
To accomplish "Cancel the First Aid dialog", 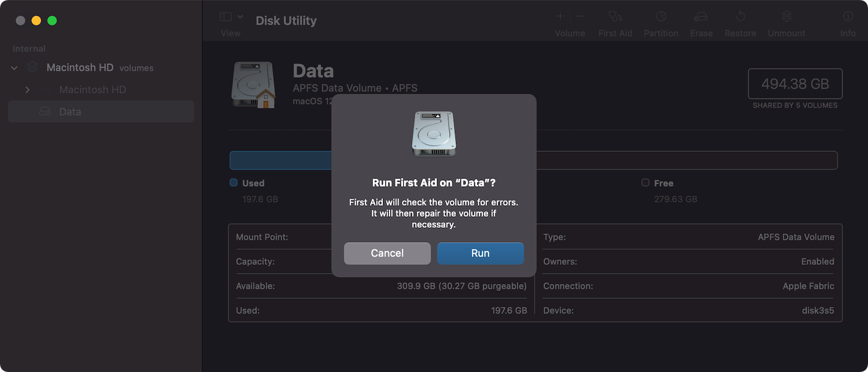I will click(387, 253).
